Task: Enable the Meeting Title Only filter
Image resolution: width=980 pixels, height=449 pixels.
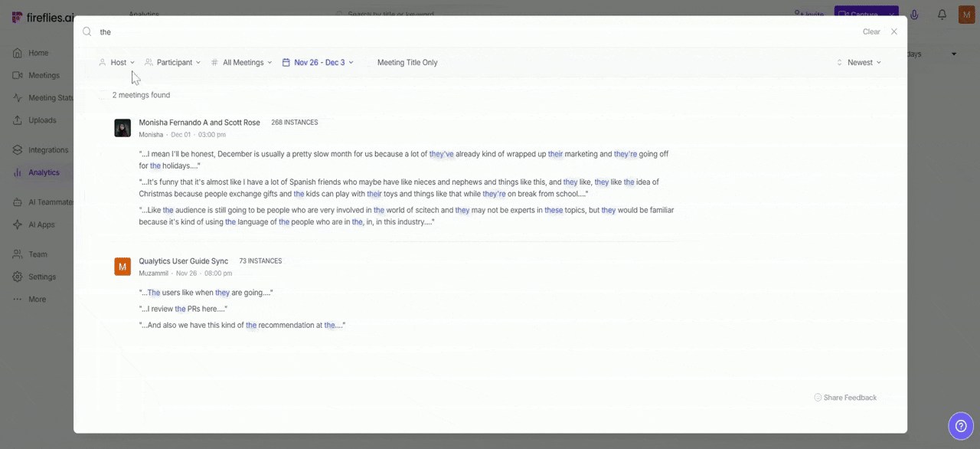Action: (407, 62)
